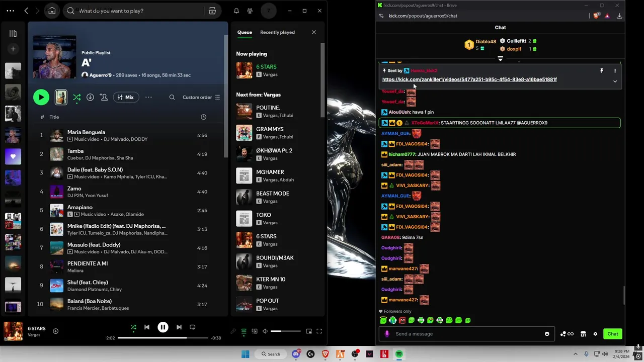Go to previous track in Spotify
Image resolution: width=644 pixels, height=362 pixels.
click(147, 327)
